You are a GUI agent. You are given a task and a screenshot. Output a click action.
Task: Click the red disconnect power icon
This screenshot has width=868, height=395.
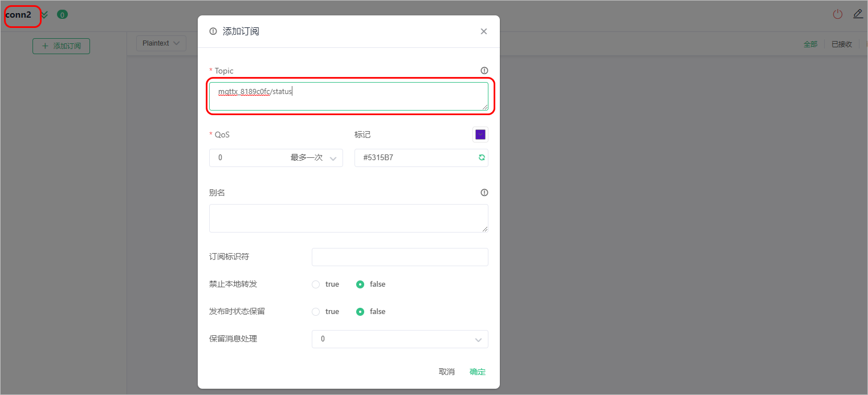click(837, 14)
